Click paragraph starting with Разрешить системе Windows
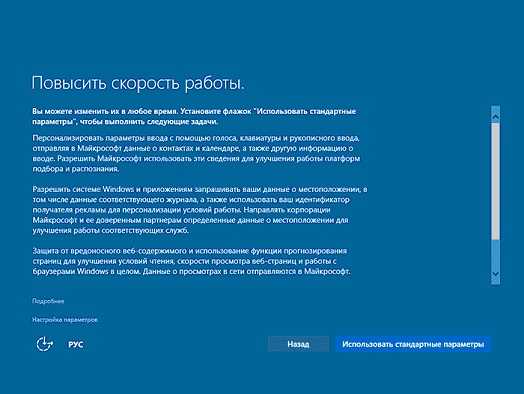The height and width of the screenshot is (394, 524). coord(200,210)
